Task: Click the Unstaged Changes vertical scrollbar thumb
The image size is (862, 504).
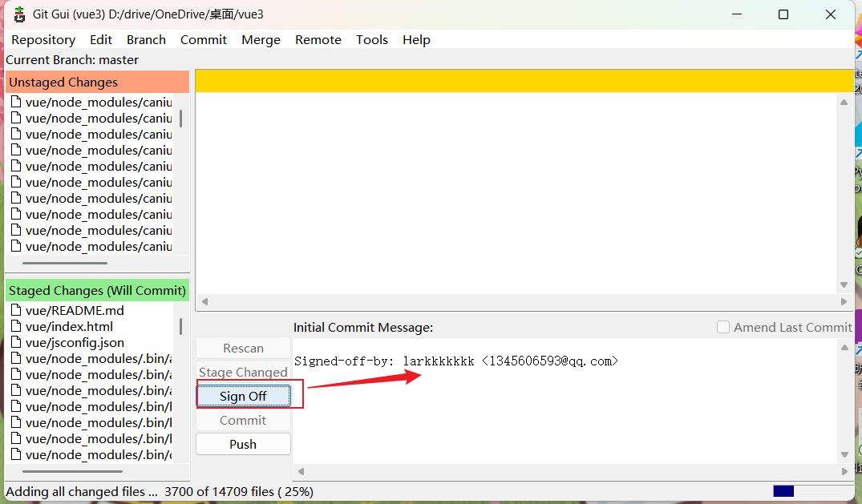Action: 181,118
